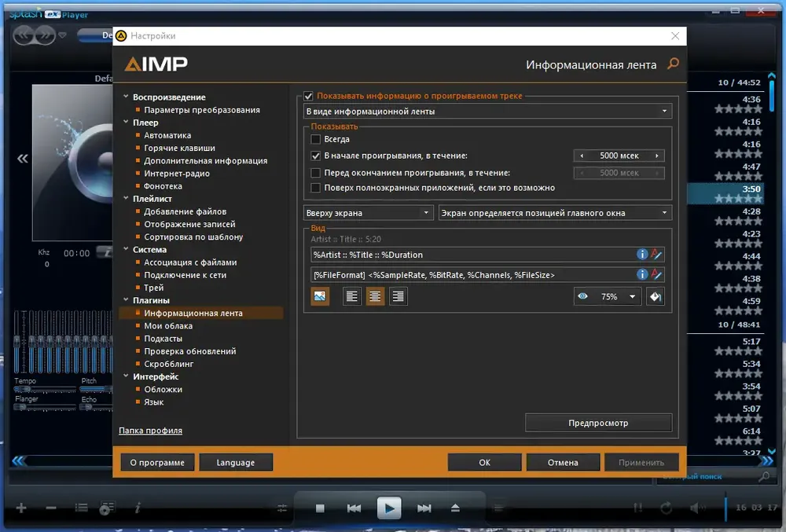Click the equalizer sliders icon near the stop button
Viewport: 786px width, 532px height.
(282, 508)
